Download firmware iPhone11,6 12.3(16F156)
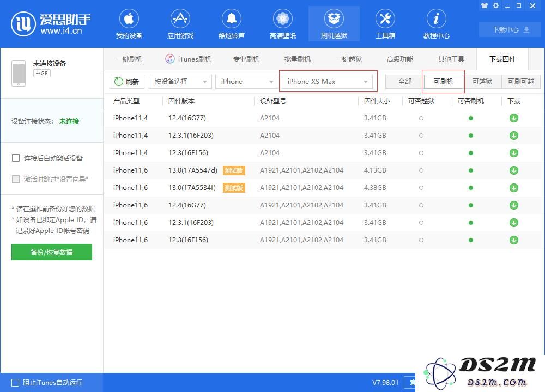The height and width of the screenshot is (392, 545). (514, 240)
